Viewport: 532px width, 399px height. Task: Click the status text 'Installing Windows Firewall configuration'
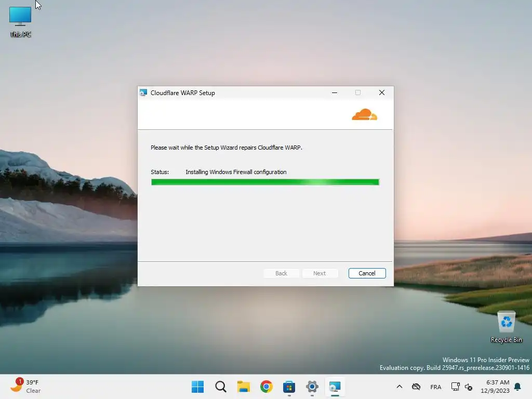236,172
